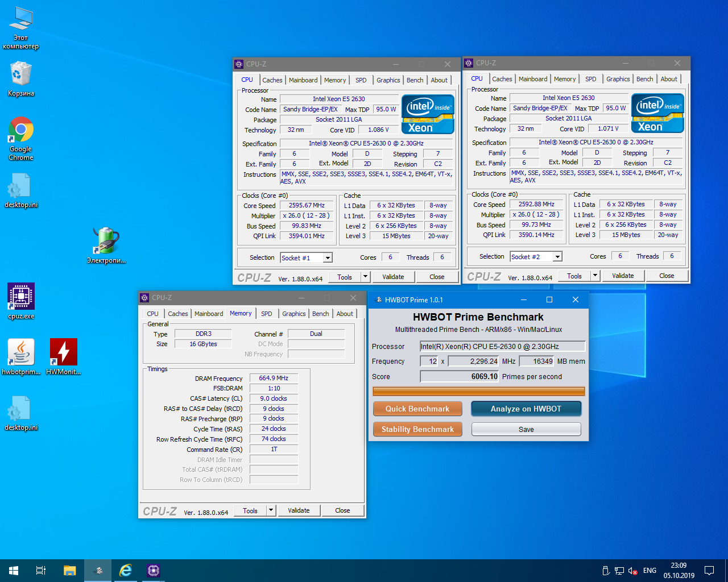Click Close in CPU-Z Memory window
The image size is (728, 582).
tap(342, 510)
